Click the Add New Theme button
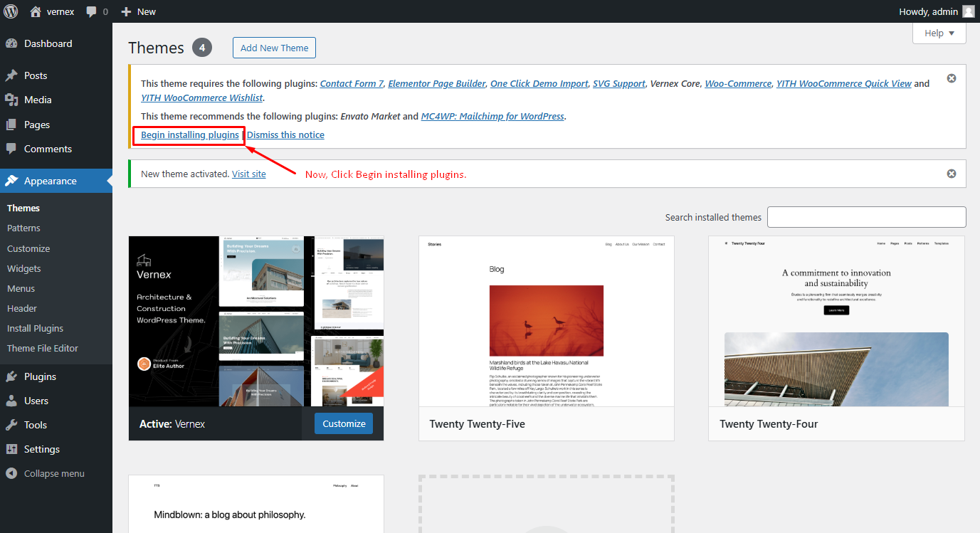Screen dimensions: 980x533 (274, 48)
